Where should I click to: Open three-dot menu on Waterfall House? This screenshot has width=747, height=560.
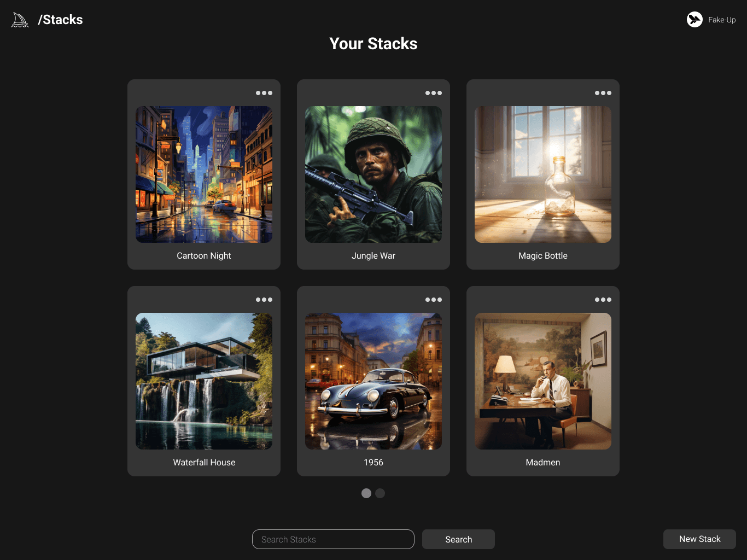[264, 300]
